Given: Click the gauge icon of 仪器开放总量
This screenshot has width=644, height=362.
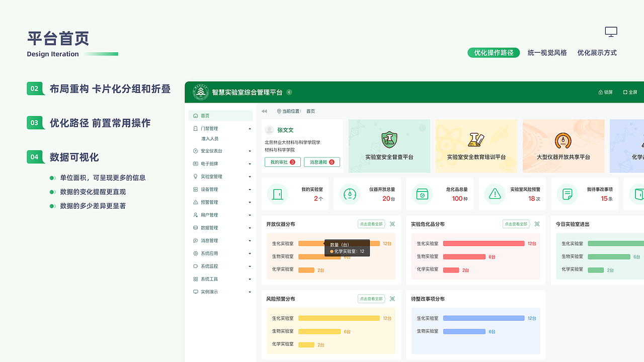Looking at the screenshot, I should [350, 194].
